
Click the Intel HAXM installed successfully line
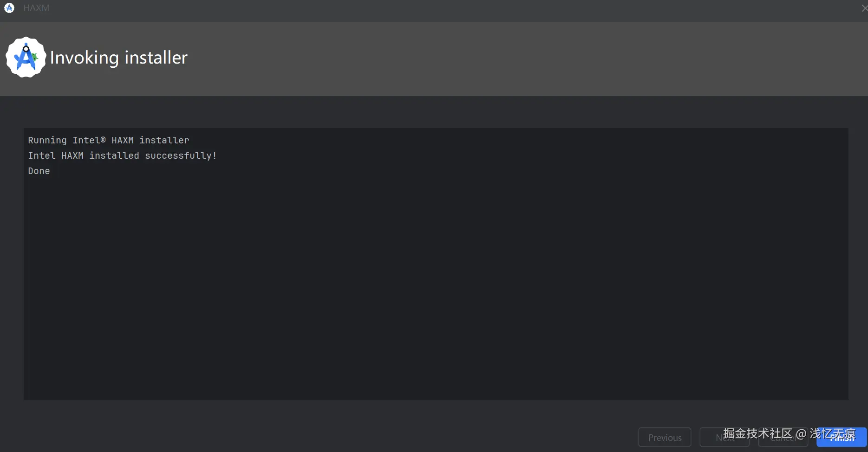122,155
